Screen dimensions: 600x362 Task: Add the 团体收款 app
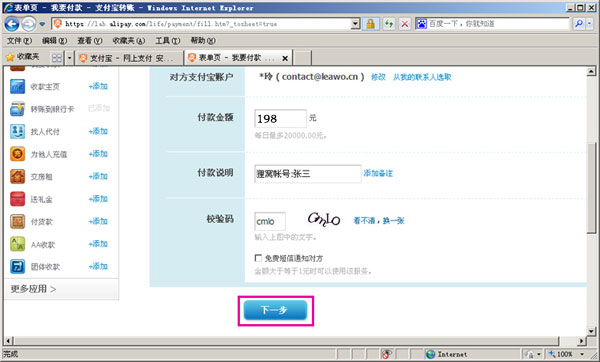[98, 266]
